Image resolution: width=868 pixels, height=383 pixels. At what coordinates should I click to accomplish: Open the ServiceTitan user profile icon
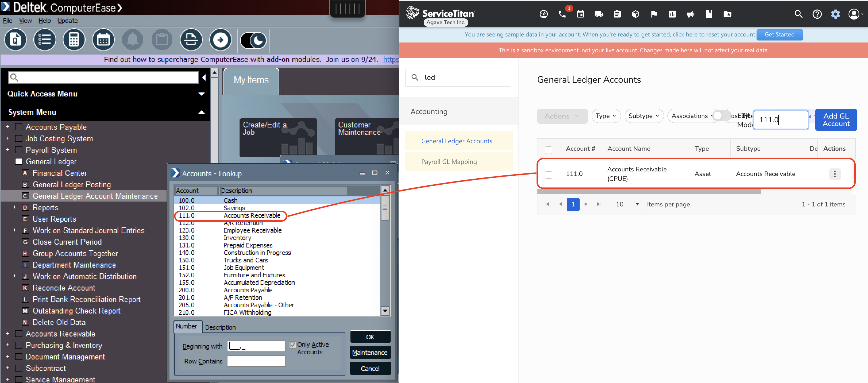click(854, 14)
